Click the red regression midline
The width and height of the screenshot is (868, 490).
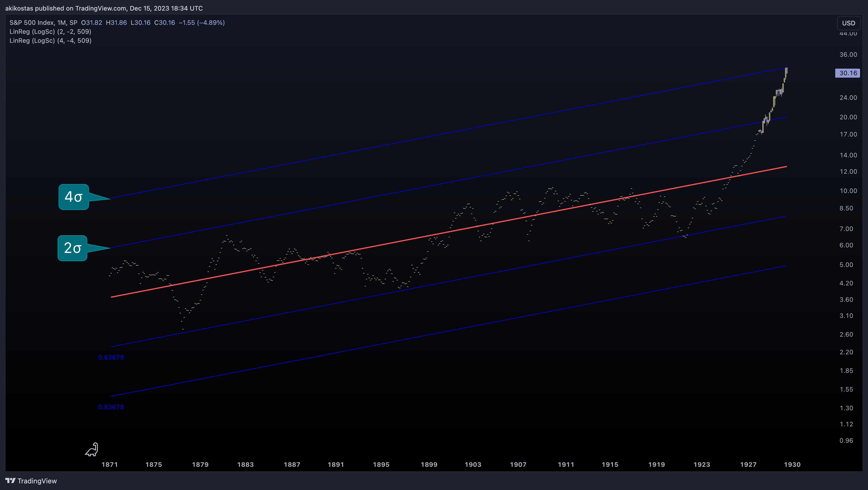[x=449, y=232]
